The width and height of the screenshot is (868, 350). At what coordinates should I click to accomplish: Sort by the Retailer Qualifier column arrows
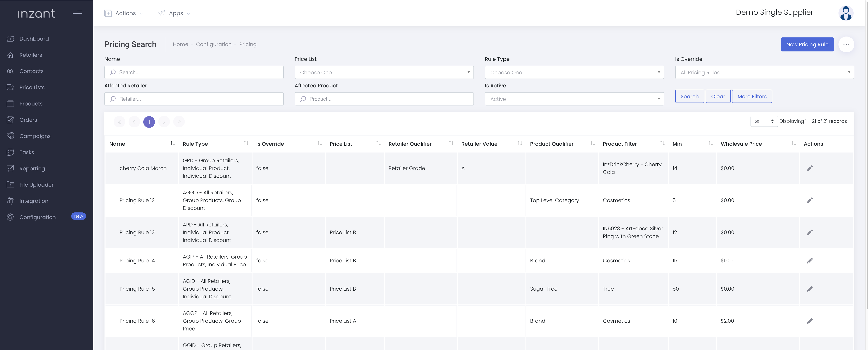pos(451,143)
